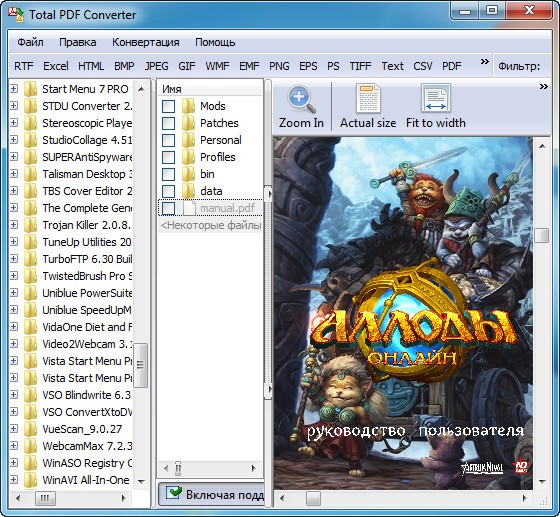This screenshot has height=517, width=560.
Task: Toggle the Включая подд subfolders checkbox
Action: (174, 493)
